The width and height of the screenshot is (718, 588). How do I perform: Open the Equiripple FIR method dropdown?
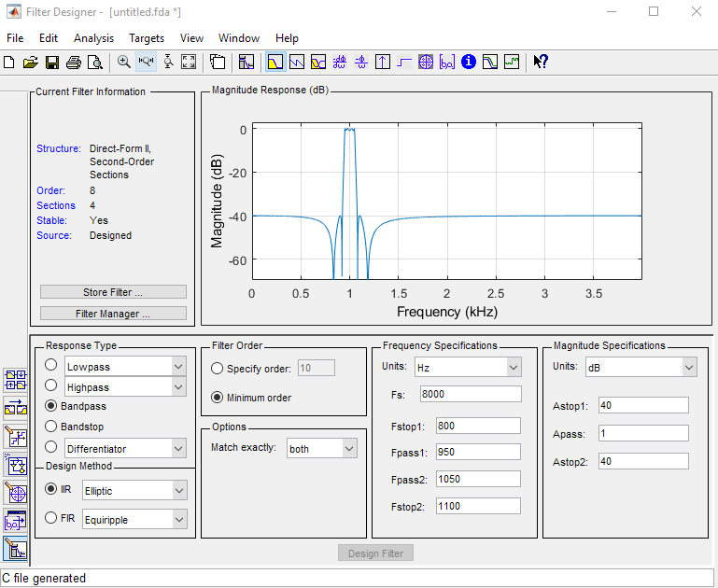coord(134,519)
